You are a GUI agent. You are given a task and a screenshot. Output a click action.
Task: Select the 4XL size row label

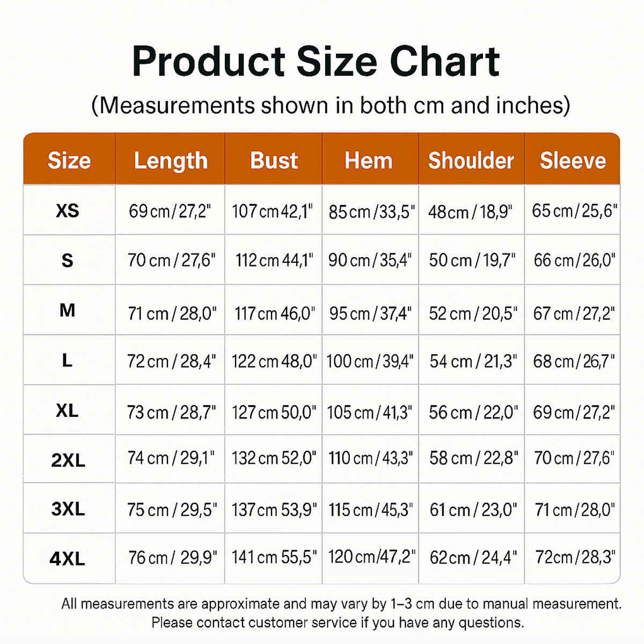(x=68, y=559)
